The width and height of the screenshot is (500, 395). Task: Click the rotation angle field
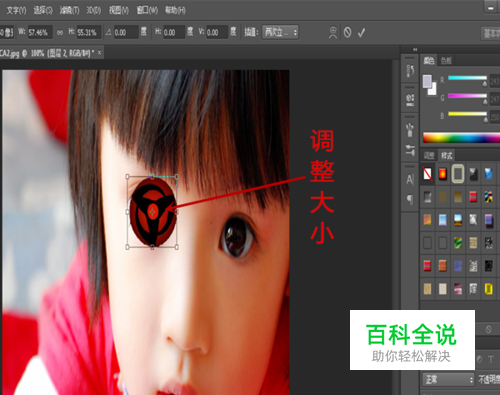point(126,32)
